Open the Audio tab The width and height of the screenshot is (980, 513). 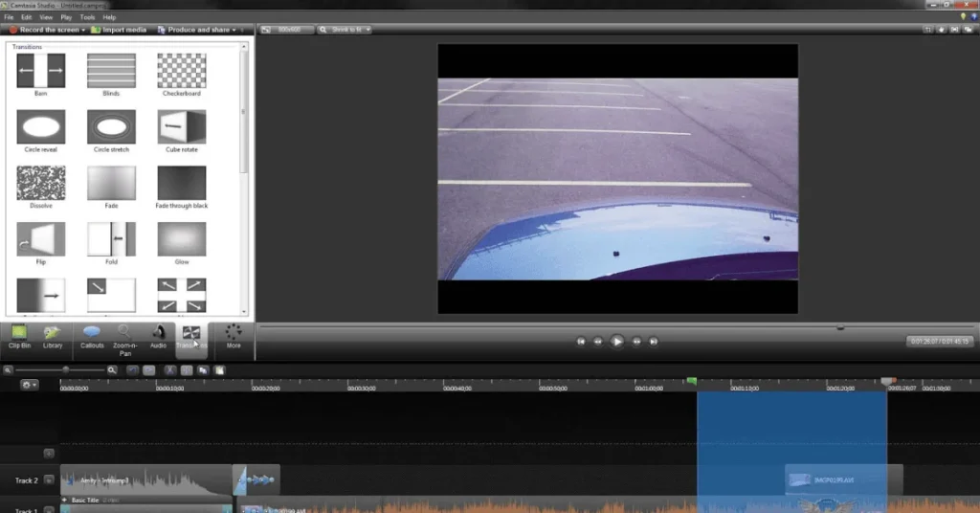click(x=158, y=338)
